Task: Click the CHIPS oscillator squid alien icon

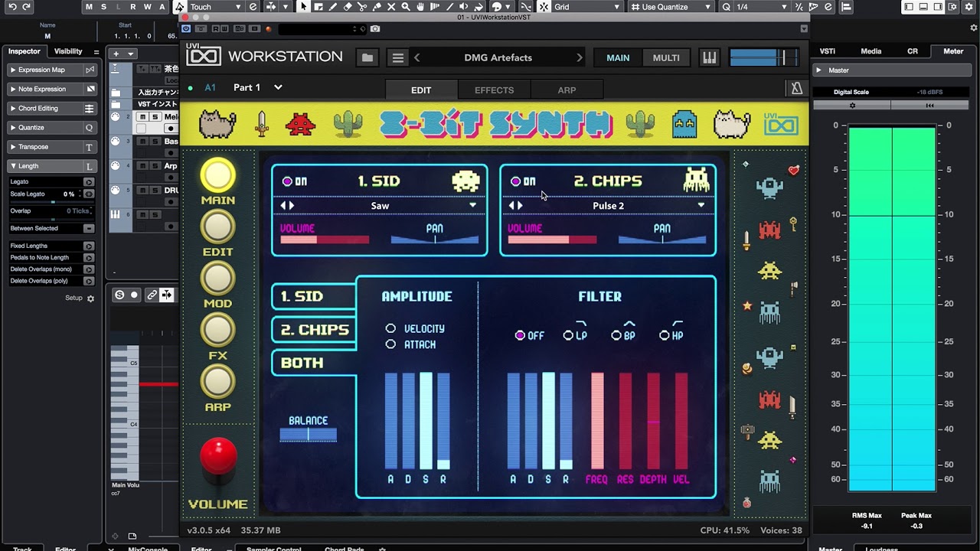Action: click(696, 180)
